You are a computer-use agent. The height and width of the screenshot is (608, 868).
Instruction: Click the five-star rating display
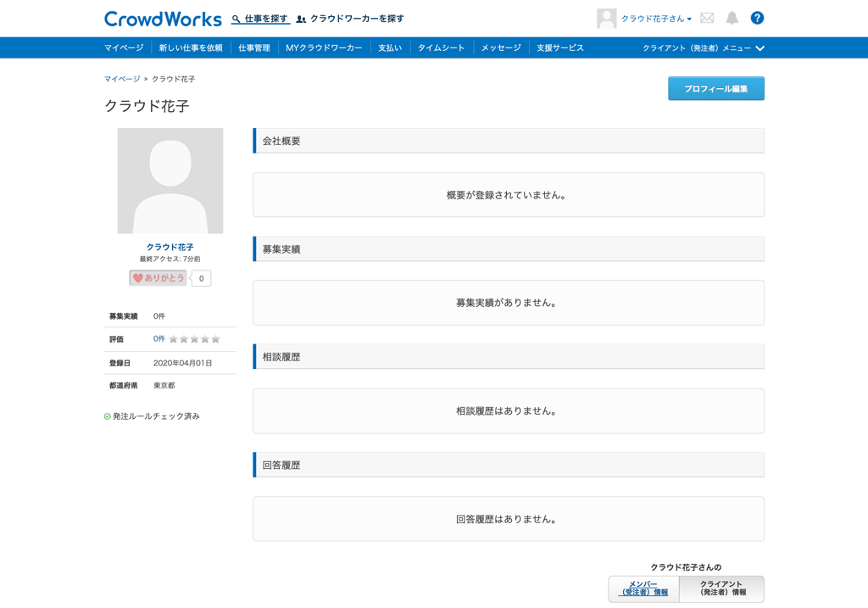194,339
